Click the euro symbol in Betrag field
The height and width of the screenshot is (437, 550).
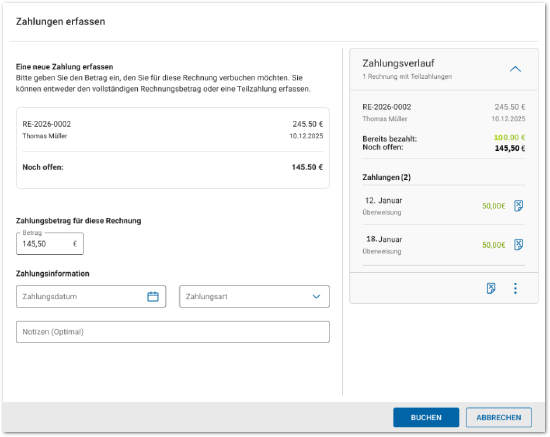point(75,244)
